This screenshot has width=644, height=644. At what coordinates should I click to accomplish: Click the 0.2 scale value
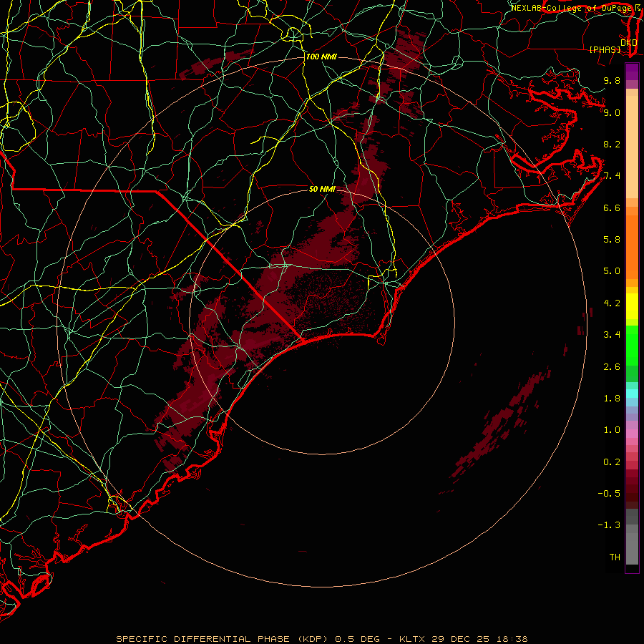pyautogui.click(x=612, y=462)
